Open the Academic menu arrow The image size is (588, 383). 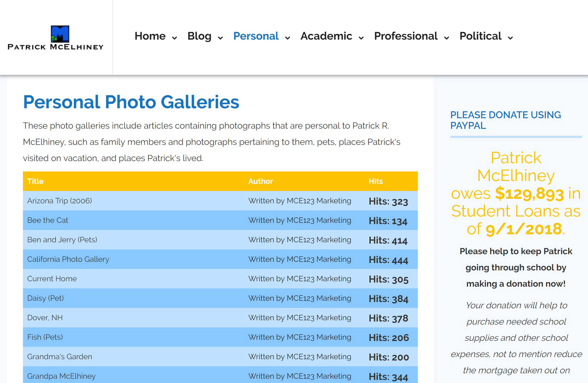pyautogui.click(x=361, y=38)
